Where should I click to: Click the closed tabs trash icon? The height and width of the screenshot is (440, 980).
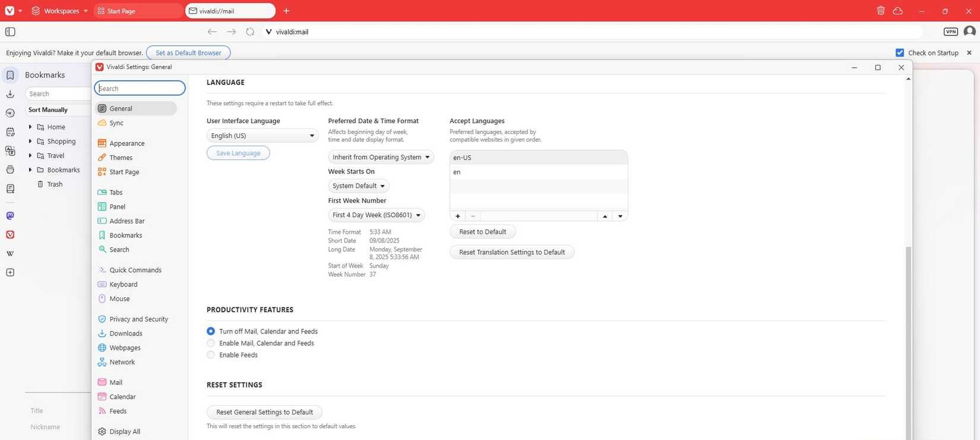(x=881, y=11)
